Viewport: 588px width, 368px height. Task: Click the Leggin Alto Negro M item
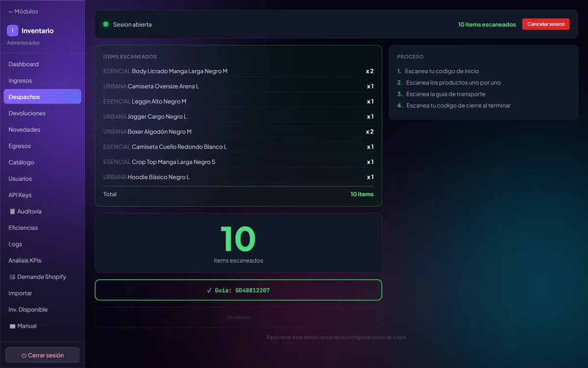[238, 102]
